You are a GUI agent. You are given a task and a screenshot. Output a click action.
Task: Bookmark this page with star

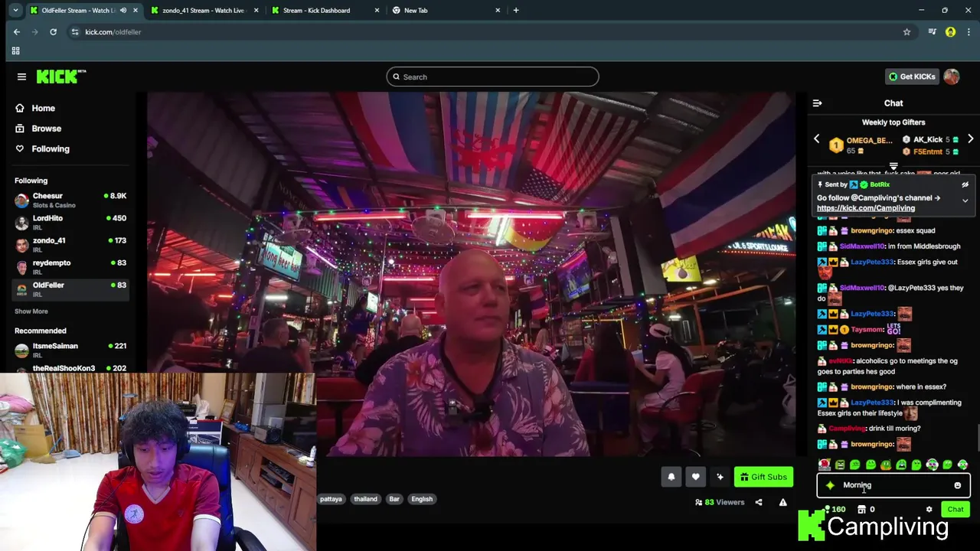pyautogui.click(x=906, y=32)
